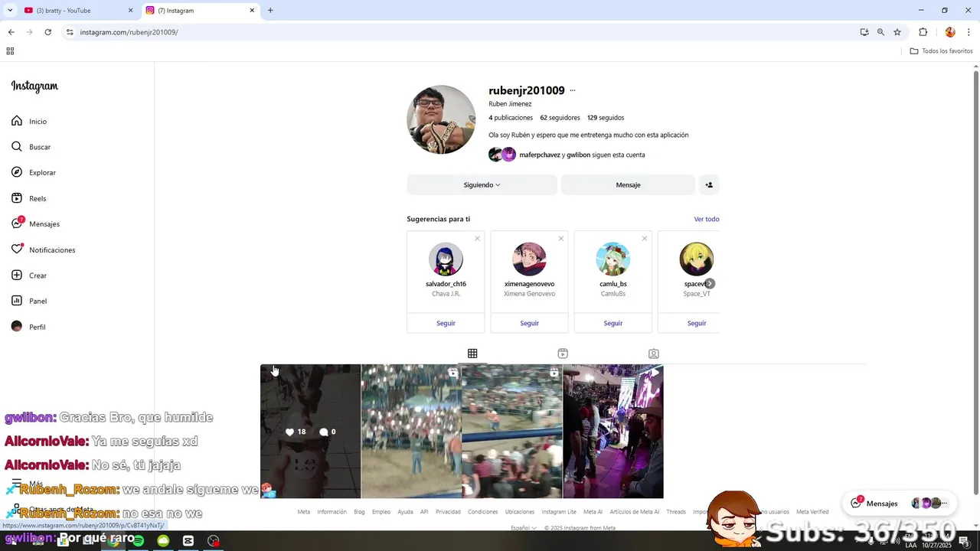The width and height of the screenshot is (980, 551).
Task: Open the fourth post with purple stage lights
Action: pyautogui.click(x=613, y=432)
